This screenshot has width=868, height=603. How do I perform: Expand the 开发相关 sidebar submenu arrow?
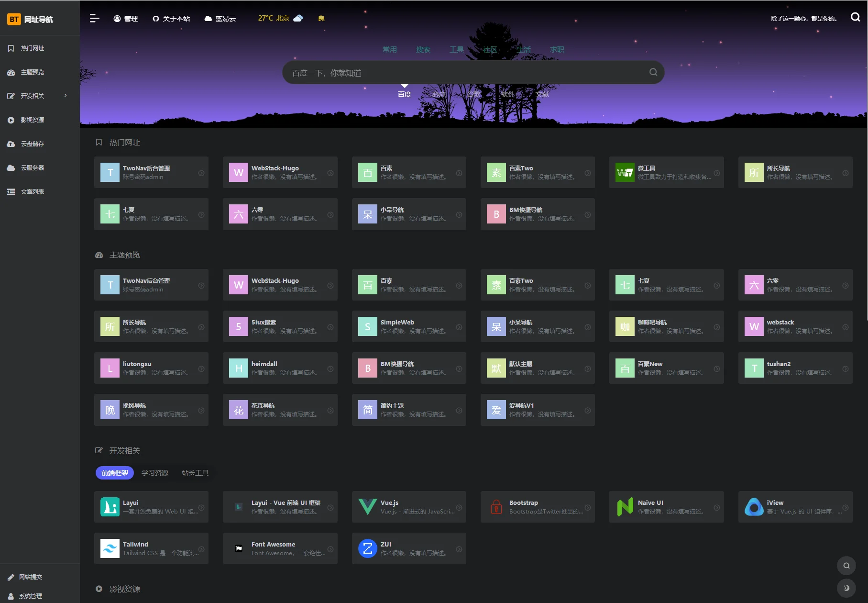(x=66, y=96)
